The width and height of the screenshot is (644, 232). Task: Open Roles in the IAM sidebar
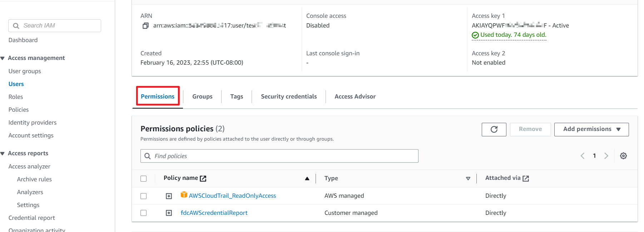click(x=16, y=97)
